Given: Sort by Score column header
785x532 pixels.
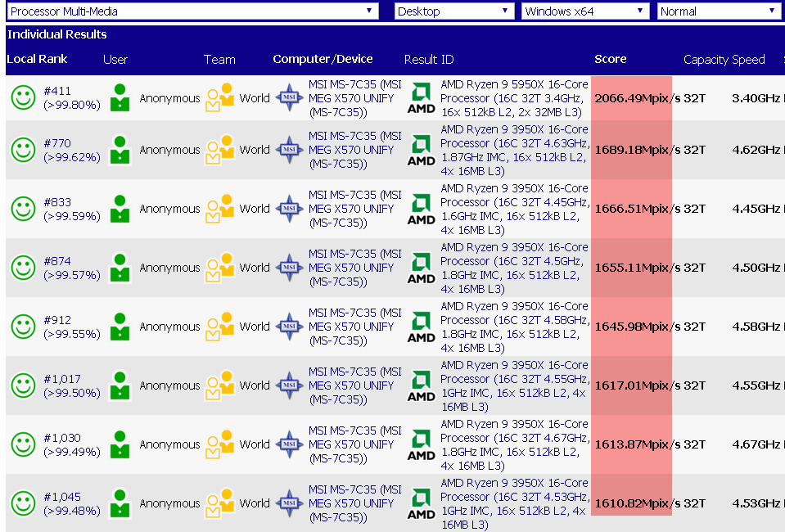Looking at the screenshot, I should pyautogui.click(x=611, y=59).
